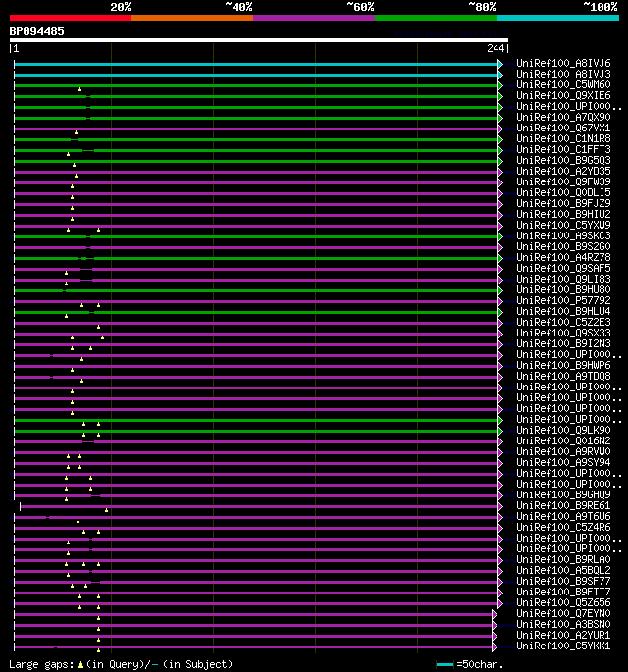The height and width of the screenshot is (672, 628).
Task: Open hit UniRef100_Q67VX1
Action: tap(563, 128)
